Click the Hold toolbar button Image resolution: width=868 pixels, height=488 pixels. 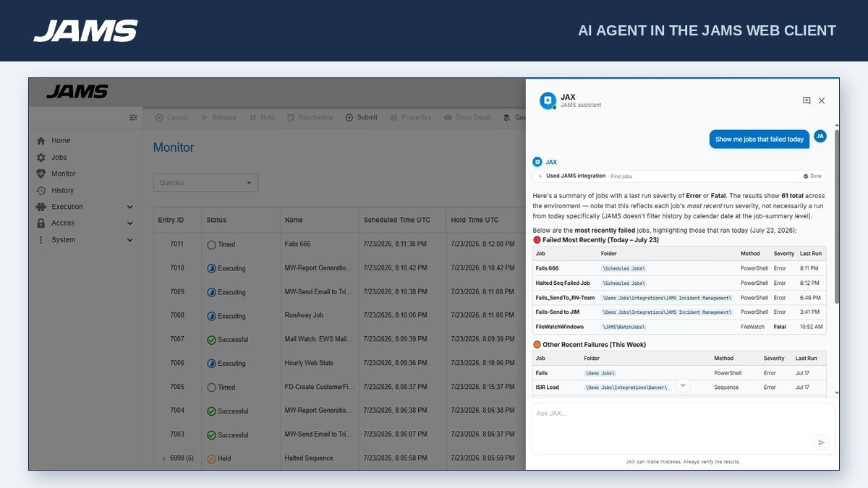(262, 117)
